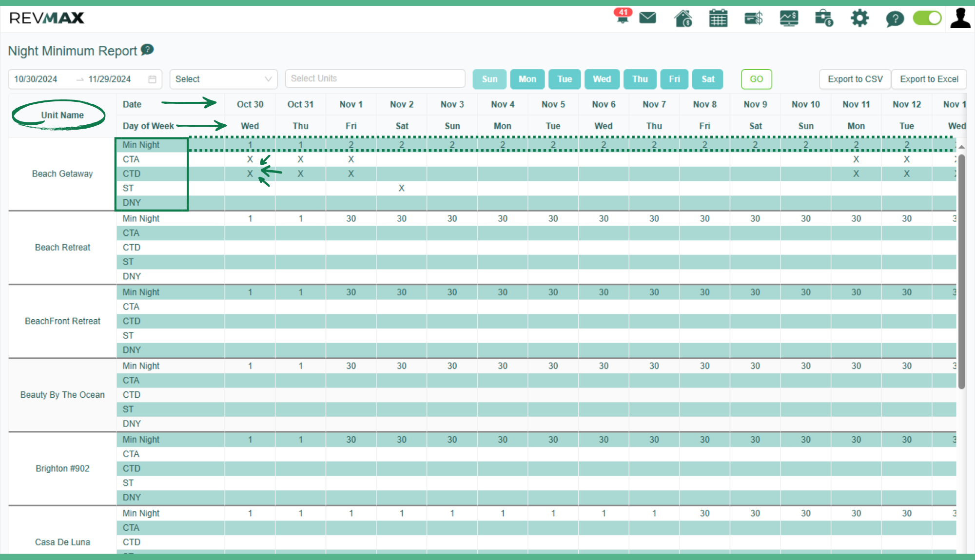The image size is (975, 560).
Task: Switch off the green header toggle
Action: (927, 19)
